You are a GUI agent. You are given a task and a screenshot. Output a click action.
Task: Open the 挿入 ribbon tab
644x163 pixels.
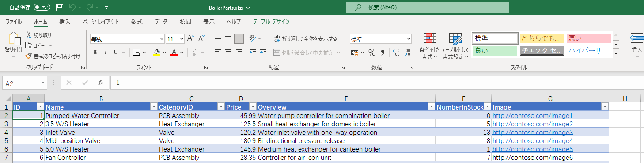(65, 21)
